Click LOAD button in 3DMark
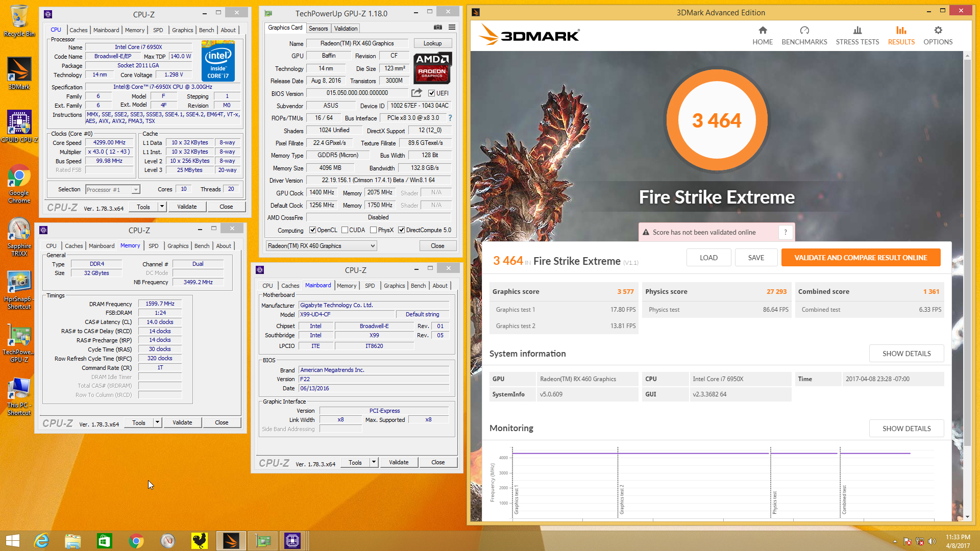Image resolution: width=980 pixels, height=551 pixels. tap(708, 258)
